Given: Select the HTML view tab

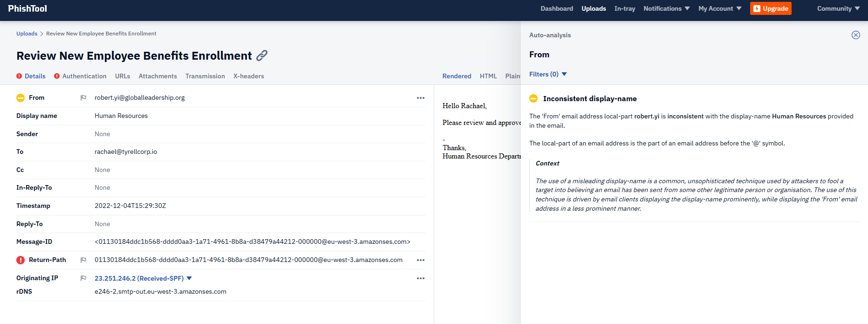Looking at the screenshot, I should pyautogui.click(x=488, y=76).
